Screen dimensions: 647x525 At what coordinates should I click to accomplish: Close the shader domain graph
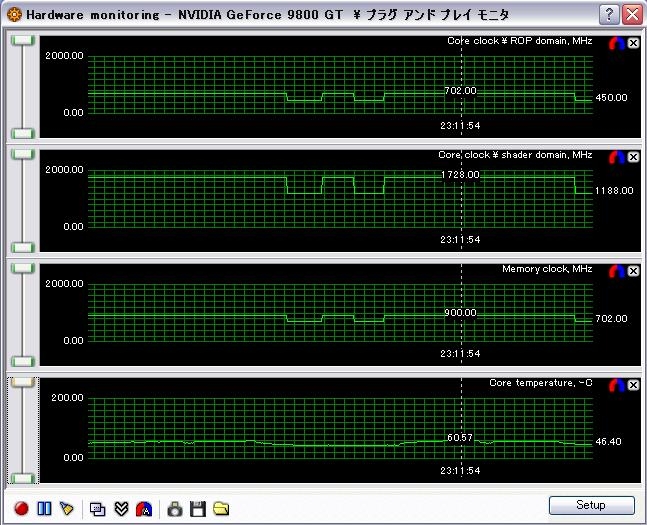pos(633,157)
